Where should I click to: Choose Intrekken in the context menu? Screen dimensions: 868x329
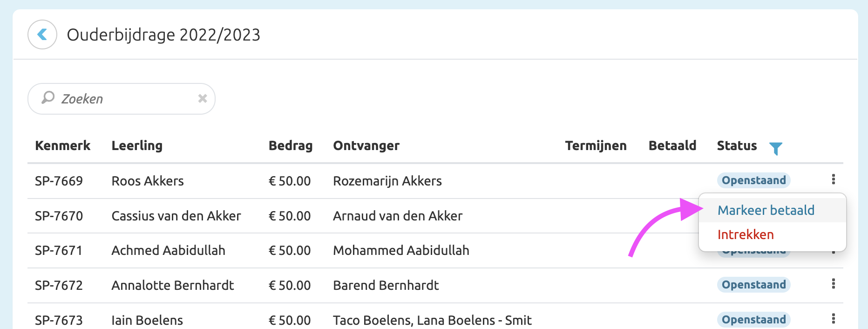[746, 234]
